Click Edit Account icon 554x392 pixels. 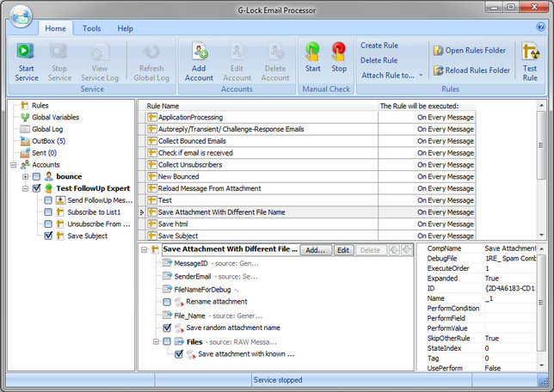click(237, 52)
